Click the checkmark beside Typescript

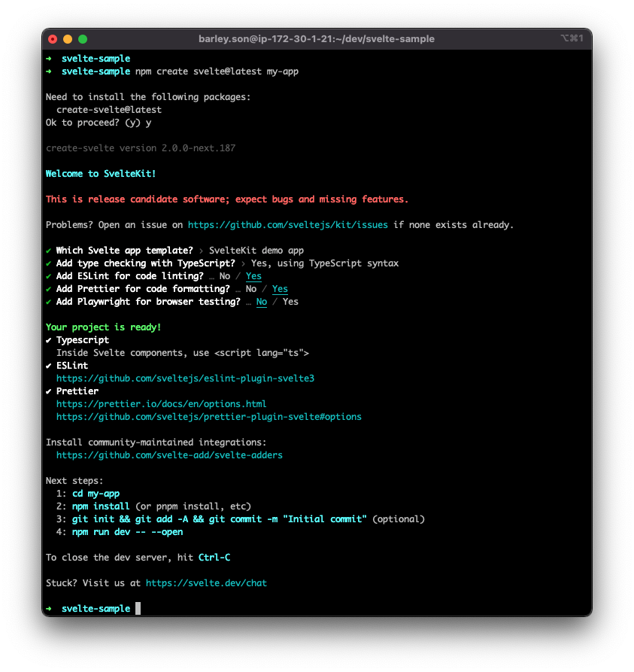pos(48,340)
